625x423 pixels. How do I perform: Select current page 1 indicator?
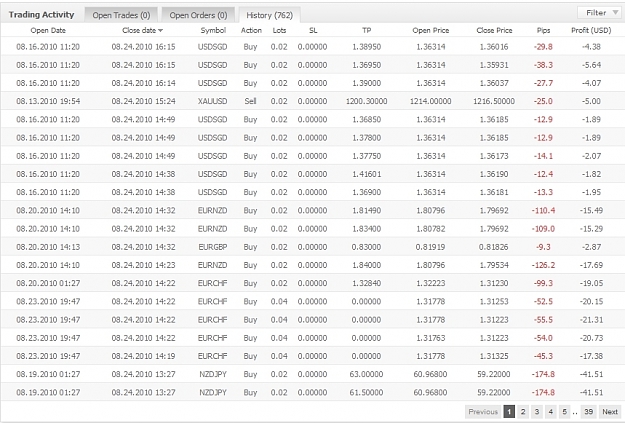(509, 411)
